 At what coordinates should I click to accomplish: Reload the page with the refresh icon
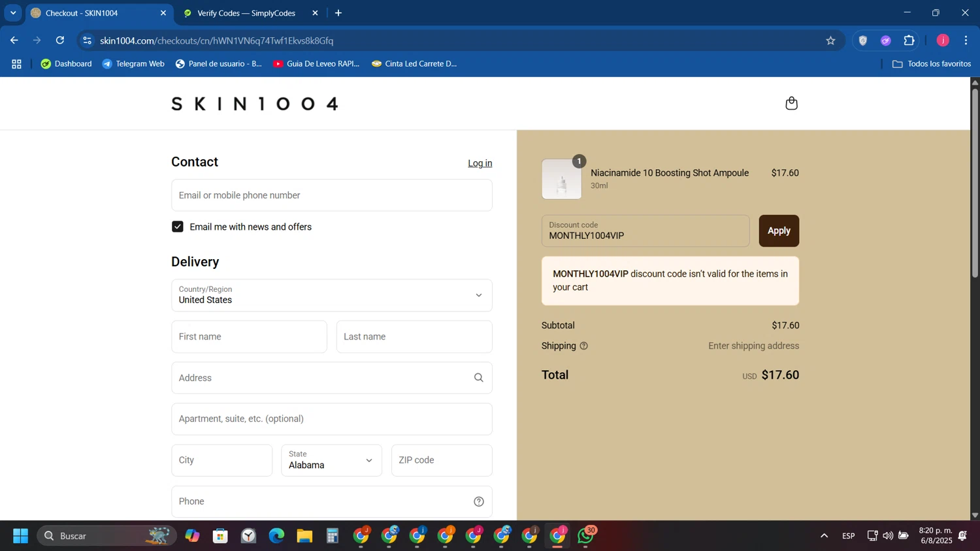[60, 40]
